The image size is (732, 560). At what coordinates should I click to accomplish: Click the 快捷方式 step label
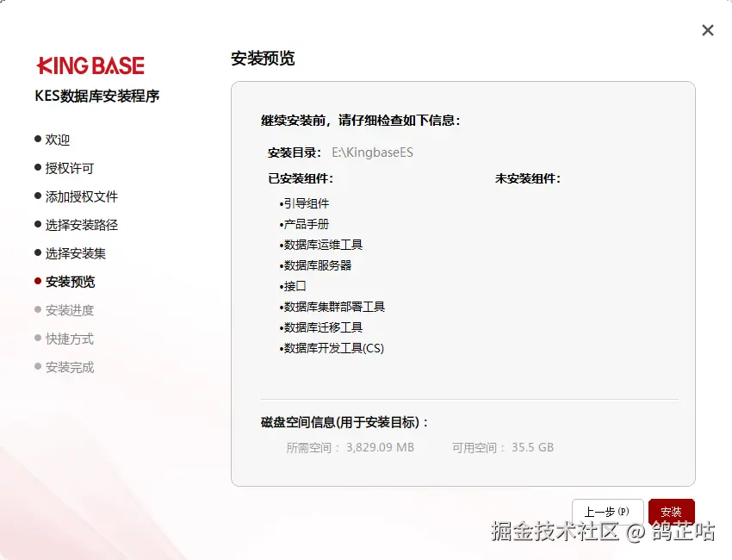70,339
